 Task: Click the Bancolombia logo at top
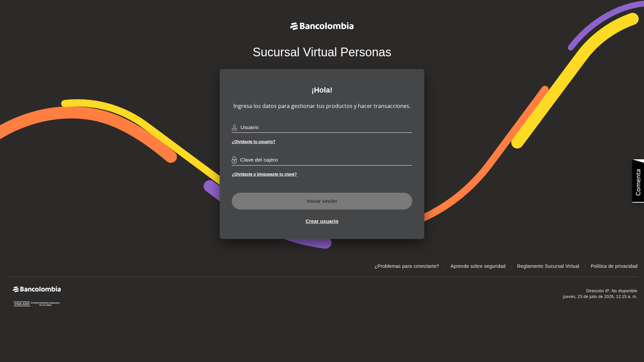[x=322, y=26]
